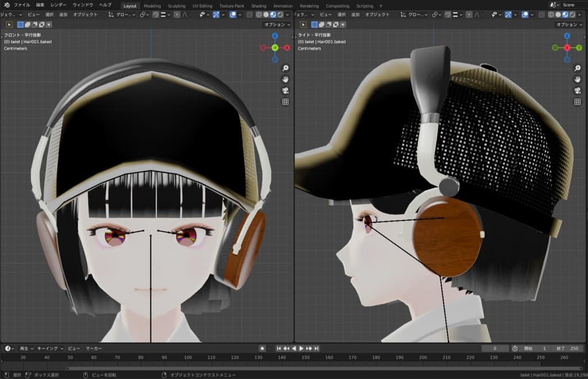Jump to the timeline end frame button
The width and height of the screenshot is (588, 379).
(316, 349)
